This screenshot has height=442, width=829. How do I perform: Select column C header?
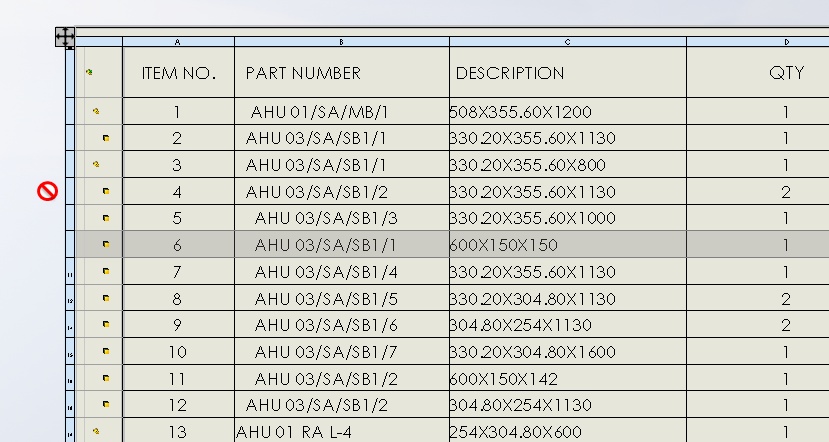pyautogui.click(x=567, y=42)
